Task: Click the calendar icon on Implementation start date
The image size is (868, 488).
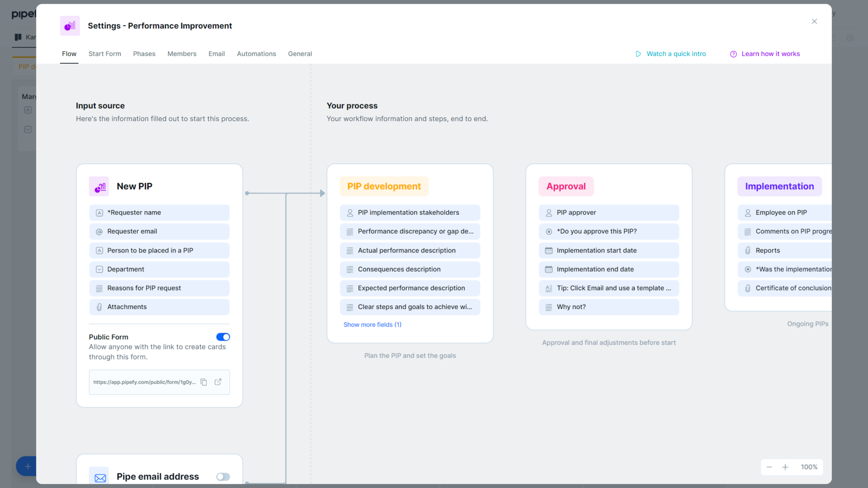Action: coord(548,250)
